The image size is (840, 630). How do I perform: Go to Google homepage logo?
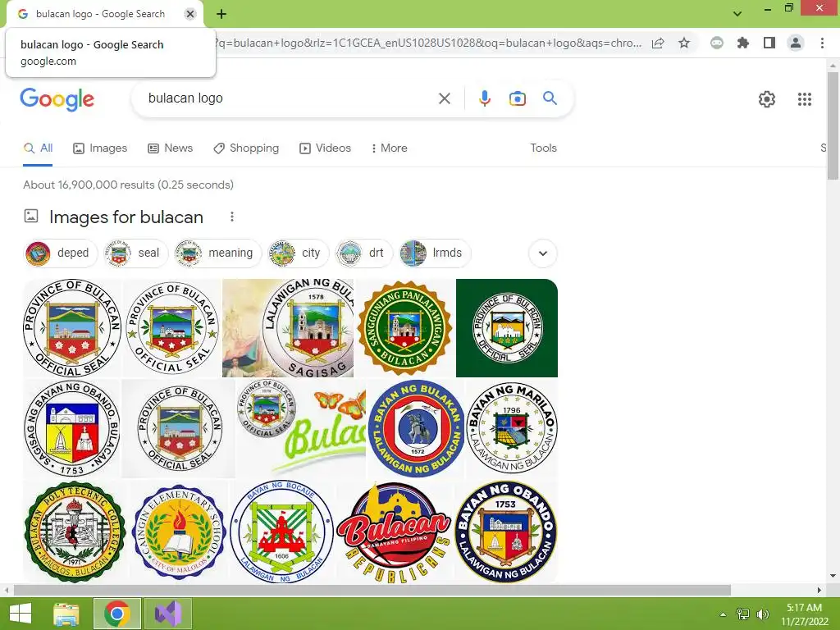(x=57, y=99)
